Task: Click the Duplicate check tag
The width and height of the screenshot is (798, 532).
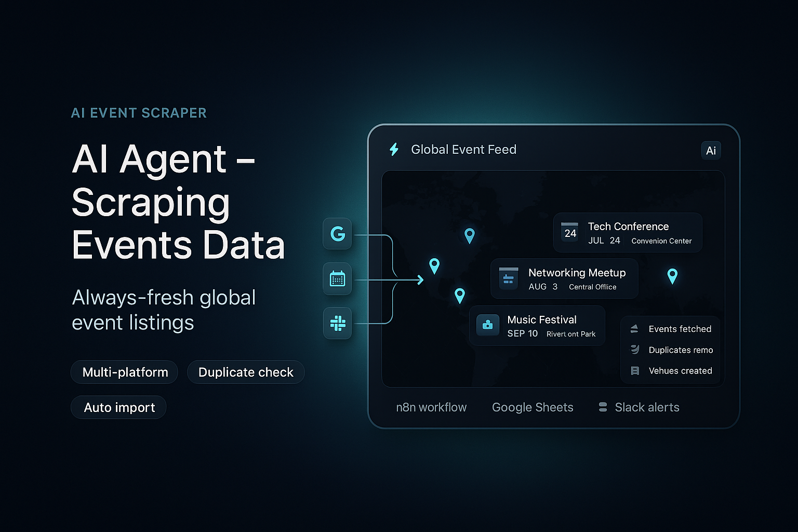Action: coord(246,372)
